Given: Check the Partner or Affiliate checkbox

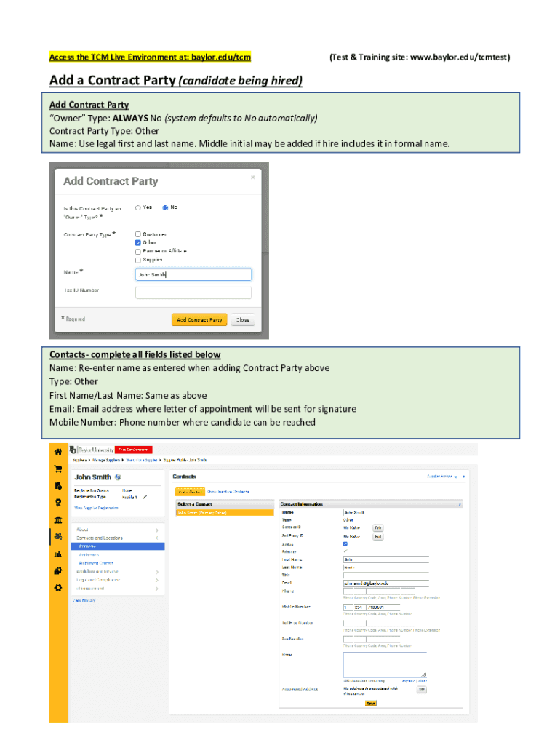Looking at the screenshot, I should click(137, 251).
